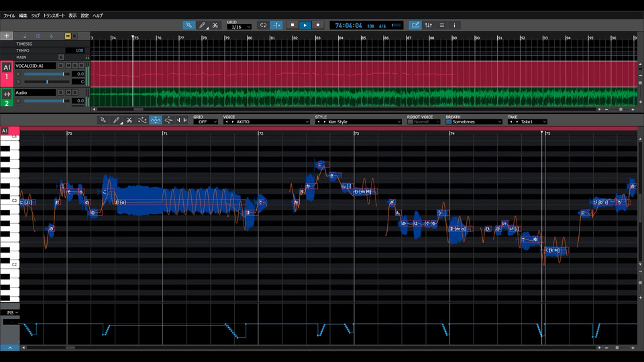
Task: Open the STYLE Ken Style dropdown
Action: pos(358,122)
